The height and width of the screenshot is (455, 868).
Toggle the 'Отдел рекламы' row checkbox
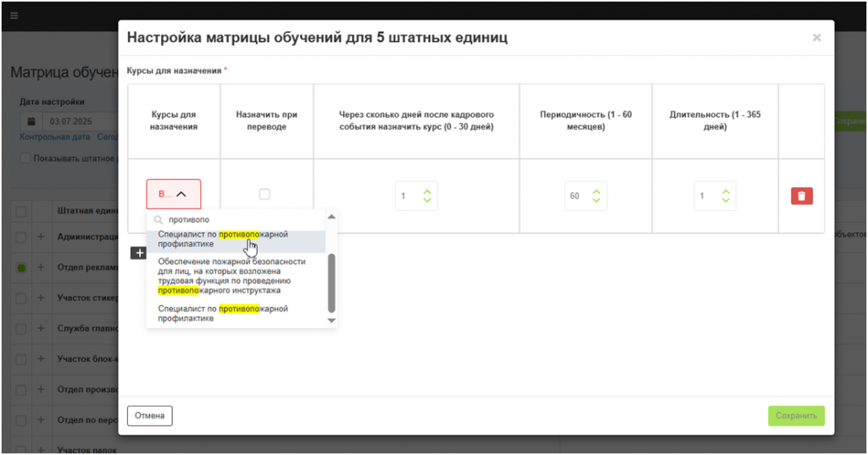point(21,268)
